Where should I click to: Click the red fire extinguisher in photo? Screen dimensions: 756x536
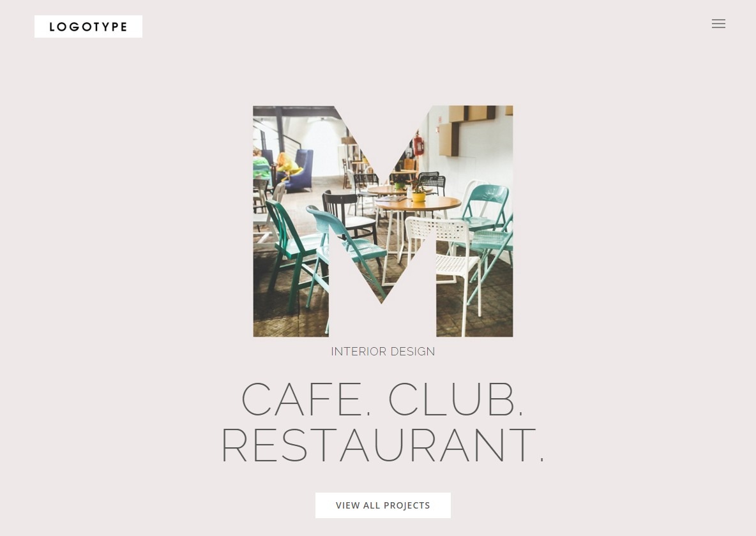(418, 144)
